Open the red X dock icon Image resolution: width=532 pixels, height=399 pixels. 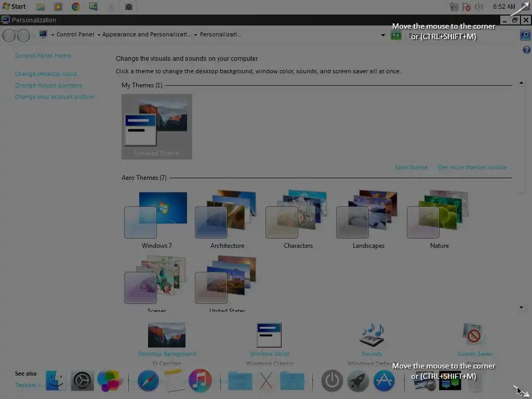tap(266, 381)
